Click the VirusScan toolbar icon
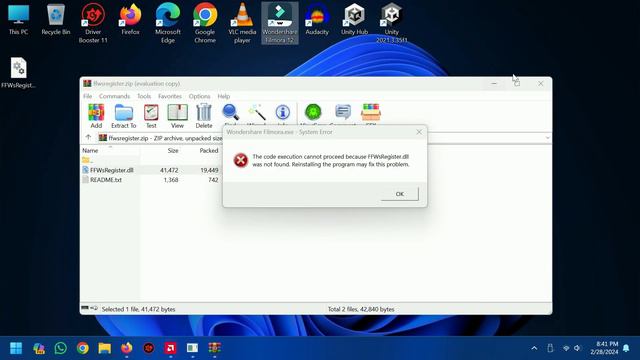The height and width of the screenshot is (360, 640). [313, 113]
